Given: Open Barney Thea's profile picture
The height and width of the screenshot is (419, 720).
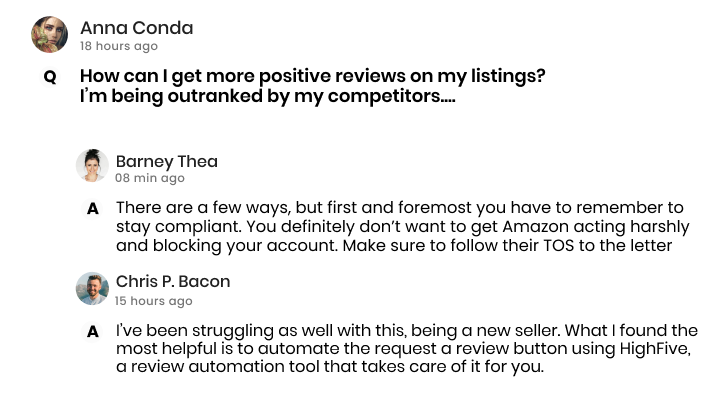Looking at the screenshot, I should (x=92, y=166).
